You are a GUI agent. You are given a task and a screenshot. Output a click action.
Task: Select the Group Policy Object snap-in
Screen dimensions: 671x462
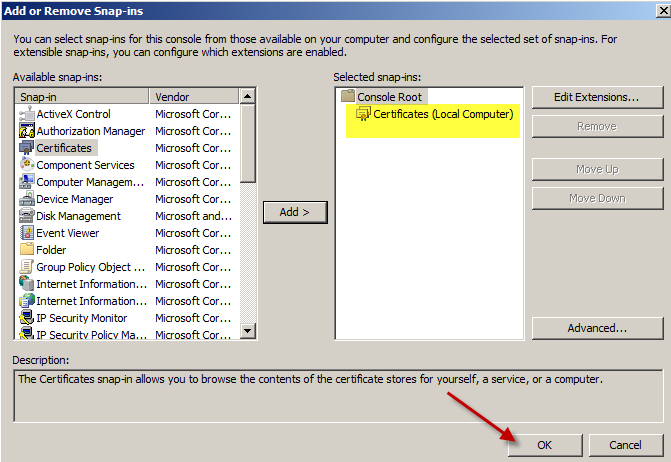point(90,267)
